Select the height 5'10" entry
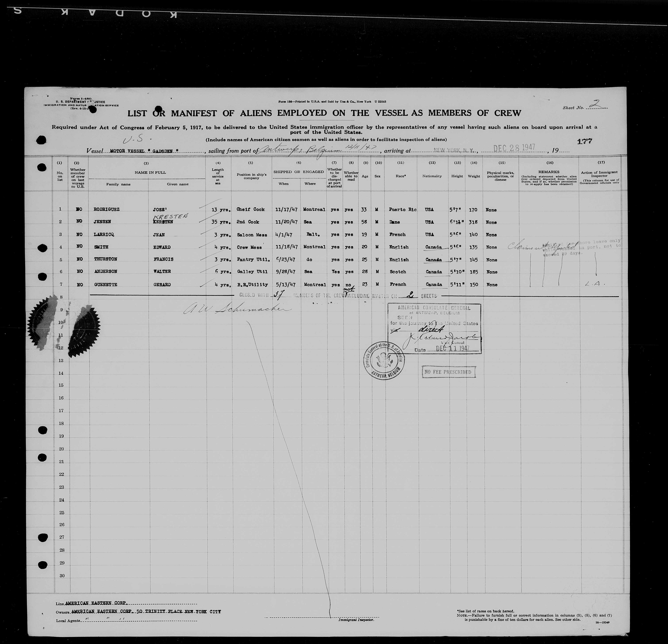This screenshot has height=644, width=668. [x=457, y=272]
